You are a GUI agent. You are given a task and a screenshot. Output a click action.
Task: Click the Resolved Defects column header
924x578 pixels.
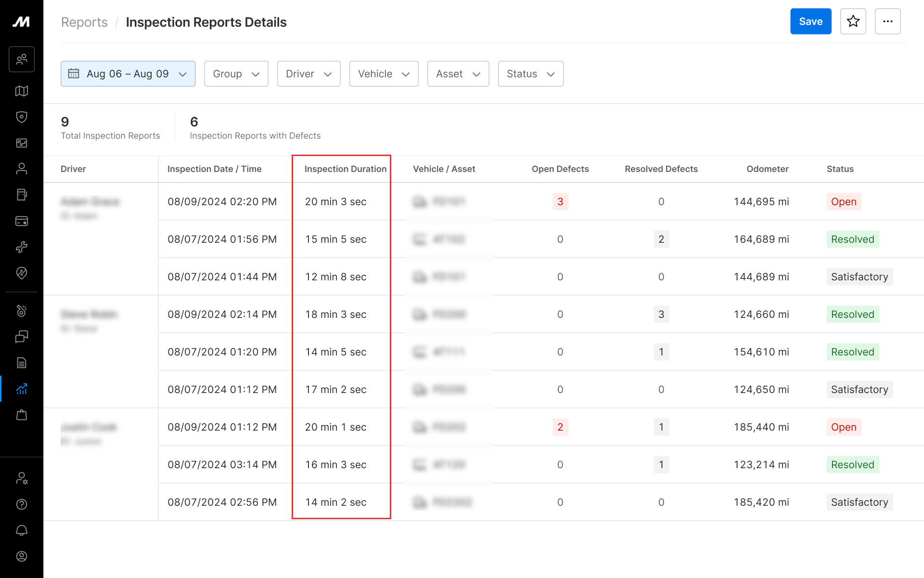(661, 169)
